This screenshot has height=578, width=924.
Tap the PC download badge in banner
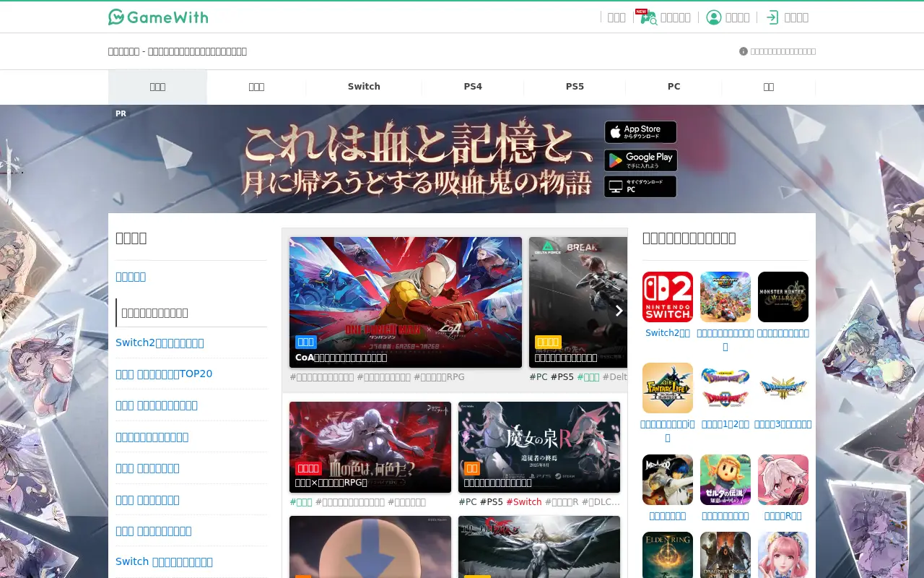click(640, 186)
